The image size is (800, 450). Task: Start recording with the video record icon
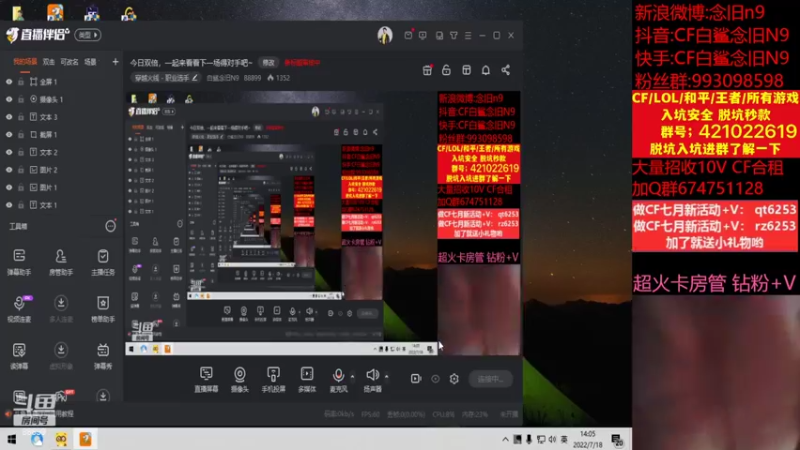[x=416, y=379]
